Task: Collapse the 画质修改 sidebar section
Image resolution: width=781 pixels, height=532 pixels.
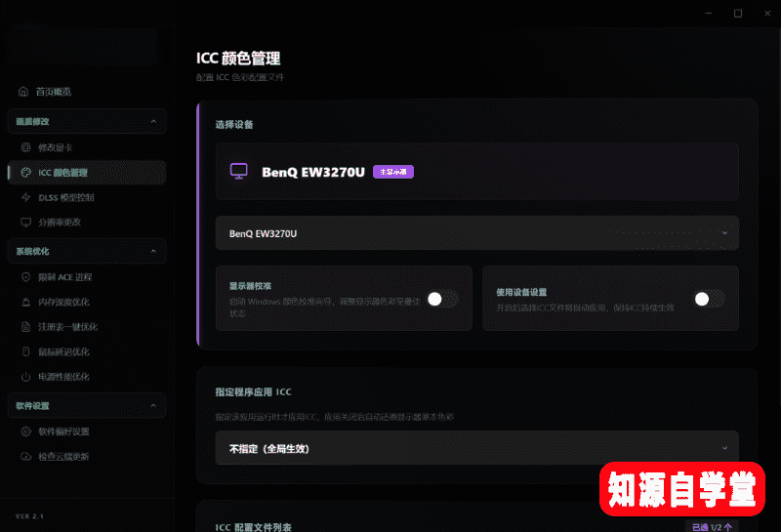Action: pyautogui.click(x=87, y=121)
